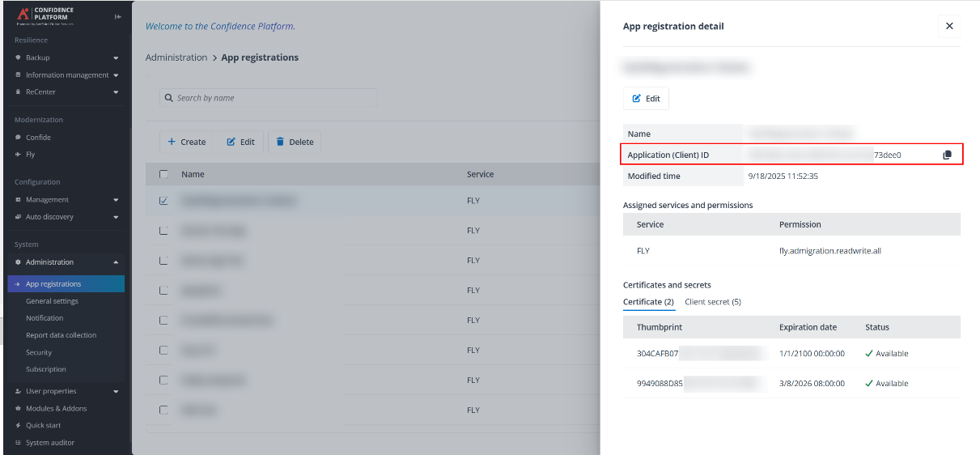The width and height of the screenshot is (980, 455).
Task: Click the Edit button in detail panel
Action: [646, 98]
